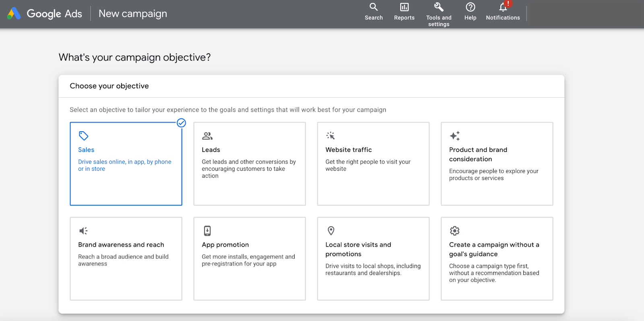The image size is (644, 321).
Task: Open the Reports chart icon
Action: (404, 7)
